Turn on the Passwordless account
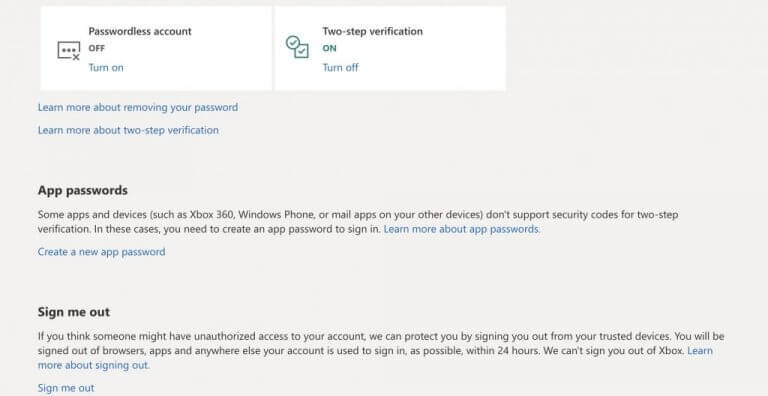Viewport: 768px width, 396px height. click(106, 68)
